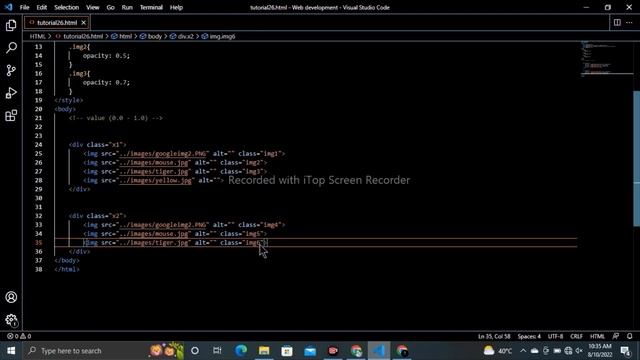Click line number 32 in the gutter
This screenshot has width=640, height=360.
tap(38, 216)
